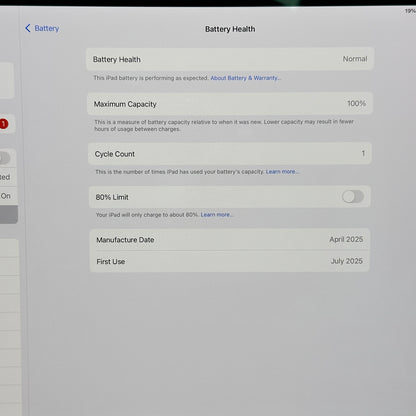Tap the Maximum Capacity 100% row
The image size is (416, 416).
click(x=230, y=104)
